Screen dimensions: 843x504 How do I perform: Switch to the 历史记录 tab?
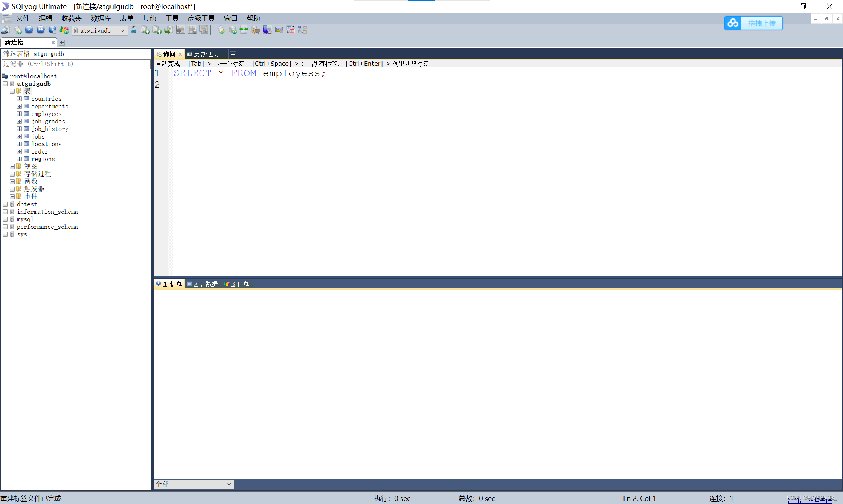click(205, 54)
